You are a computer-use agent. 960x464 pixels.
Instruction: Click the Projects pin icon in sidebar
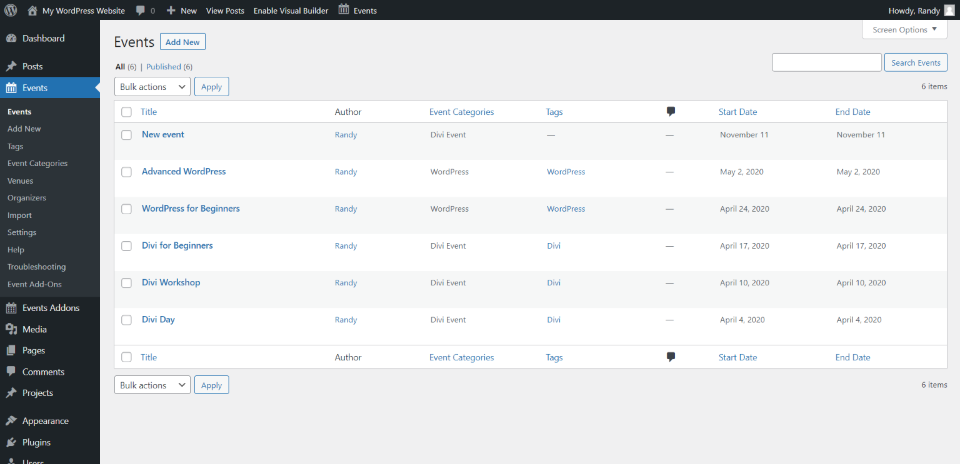click(x=11, y=393)
